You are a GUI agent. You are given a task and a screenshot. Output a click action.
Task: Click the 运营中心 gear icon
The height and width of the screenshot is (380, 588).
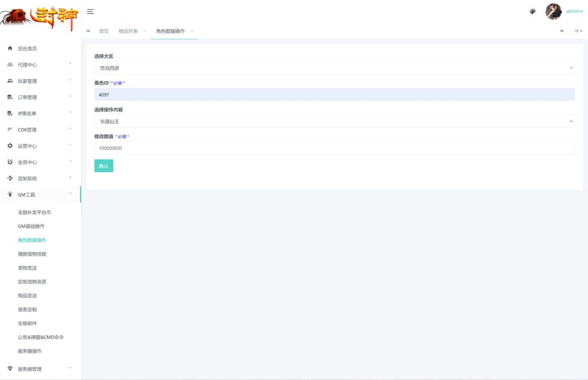tap(10, 146)
